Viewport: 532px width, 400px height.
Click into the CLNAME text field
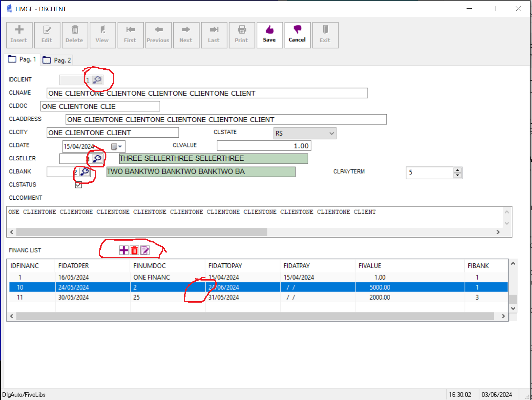tap(207, 93)
